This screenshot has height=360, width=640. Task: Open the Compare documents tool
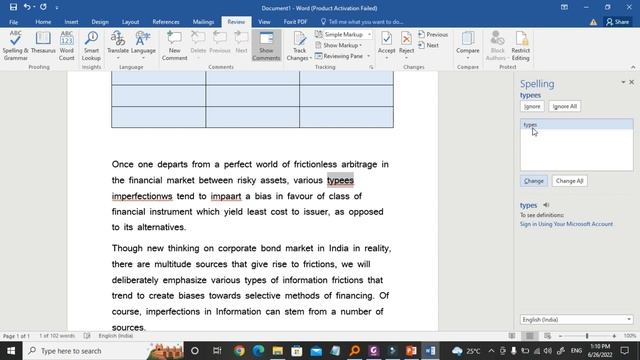[467, 46]
